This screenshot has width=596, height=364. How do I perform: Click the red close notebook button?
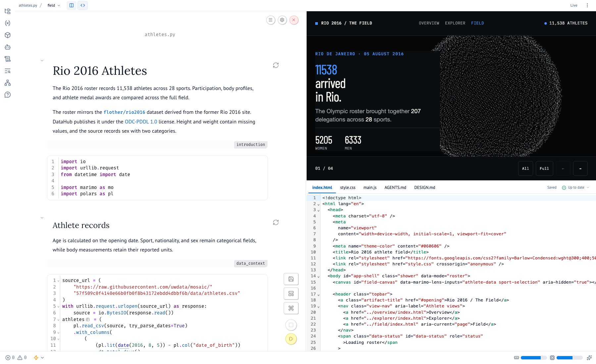coord(294,20)
